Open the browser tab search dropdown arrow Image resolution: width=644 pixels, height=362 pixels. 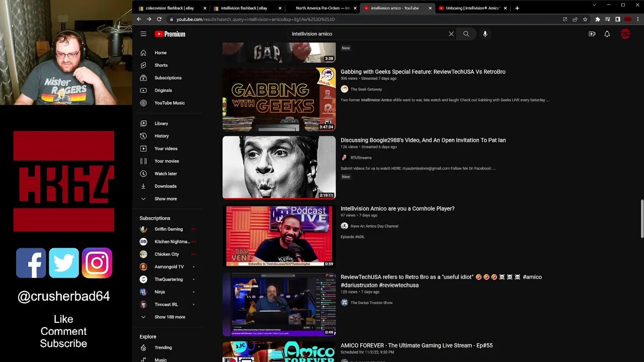594,5
